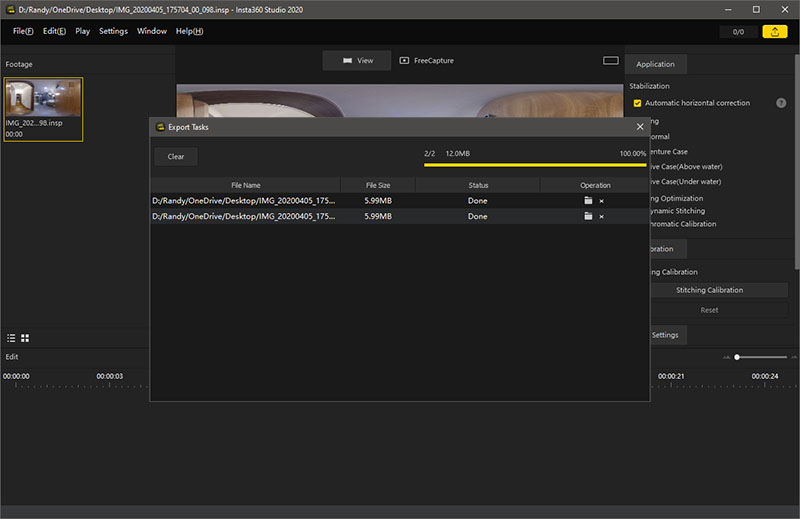800x519 pixels.
Task: Click the 100.00% progress text
Action: [x=633, y=153]
